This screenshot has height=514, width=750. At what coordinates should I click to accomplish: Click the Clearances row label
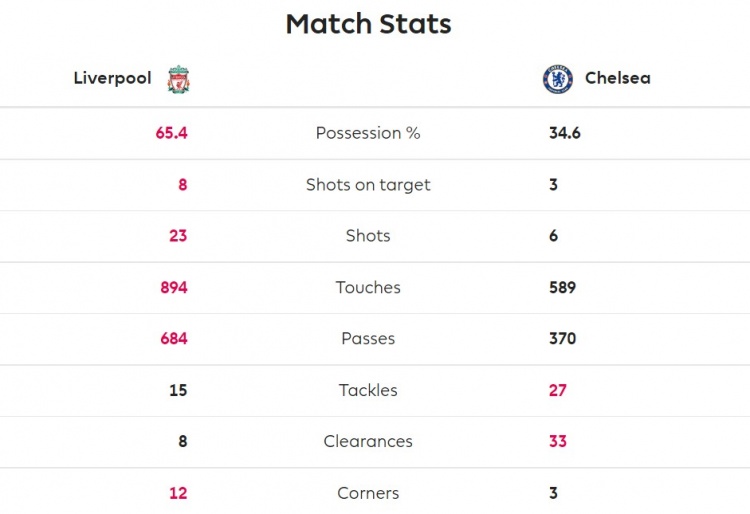tap(368, 442)
